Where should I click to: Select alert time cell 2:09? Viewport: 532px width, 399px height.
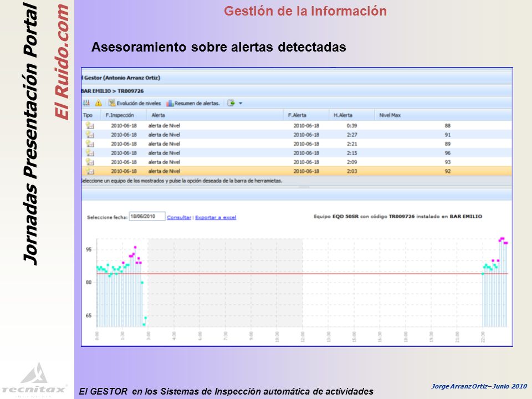click(351, 162)
